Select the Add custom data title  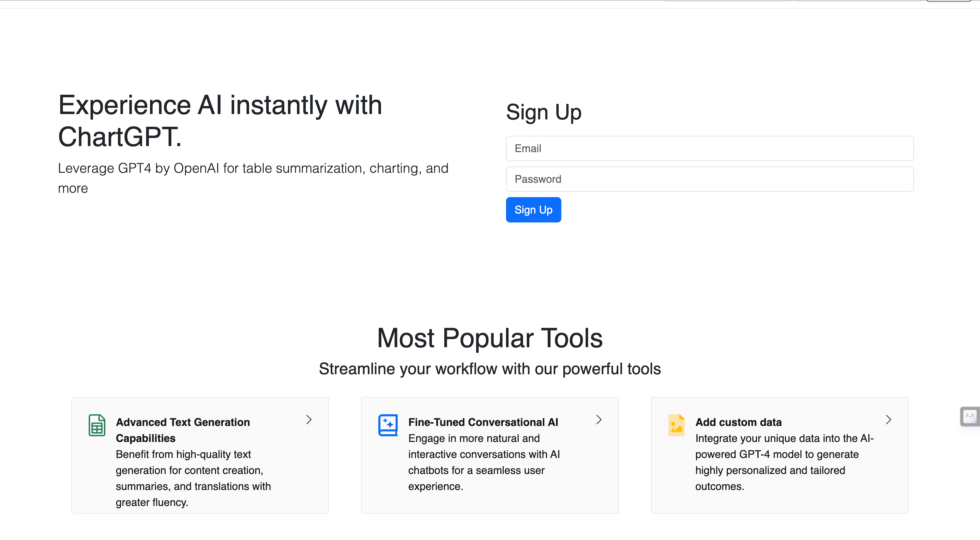pos(738,422)
